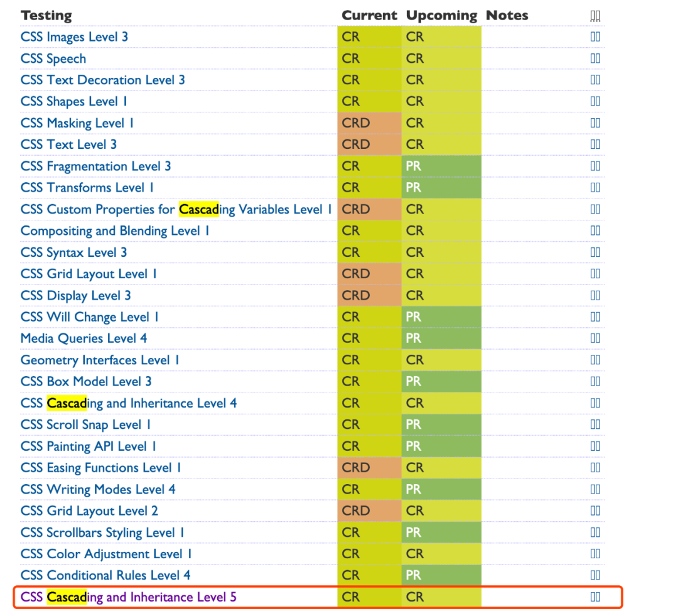Select the Testing column header text
Image resolution: width=678 pixels, height=616 pixels.
click(46, 16)
